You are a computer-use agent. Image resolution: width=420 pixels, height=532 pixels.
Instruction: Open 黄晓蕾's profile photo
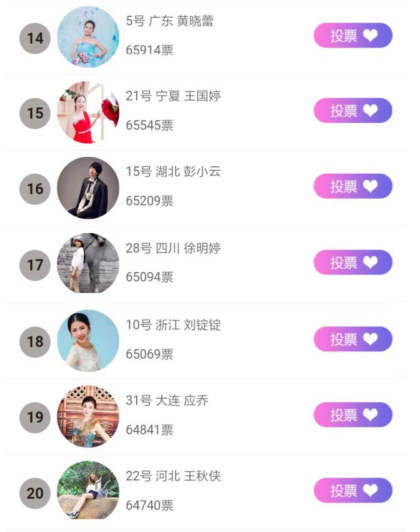pyautogui.click(x=87, y=37)
